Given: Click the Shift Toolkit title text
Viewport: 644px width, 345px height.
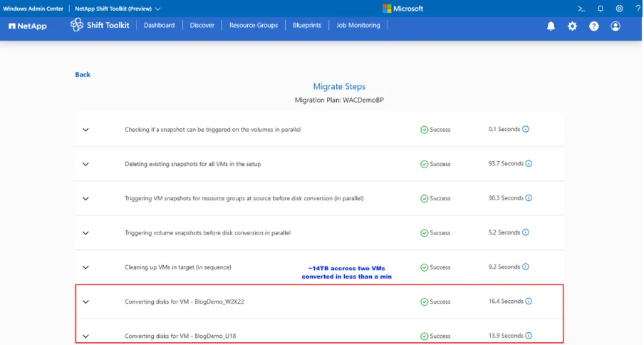Looking at the screenshot, I should click(x=108, y=25).
